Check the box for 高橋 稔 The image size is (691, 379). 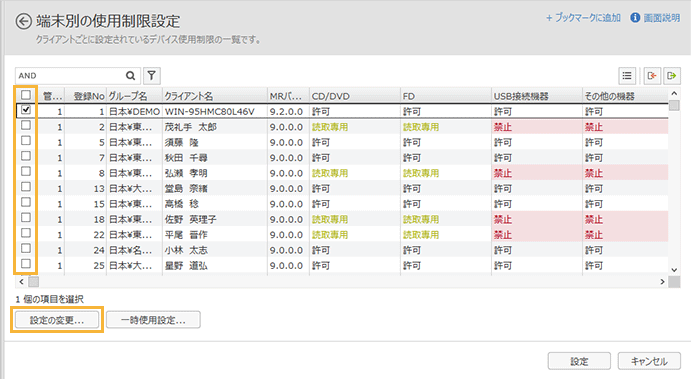click(26, 202)
